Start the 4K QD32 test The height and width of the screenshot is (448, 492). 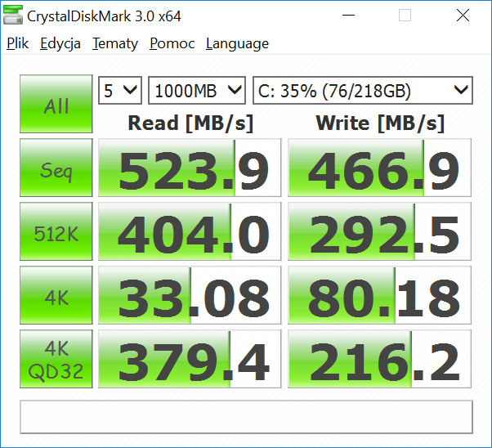pos(56,359)
